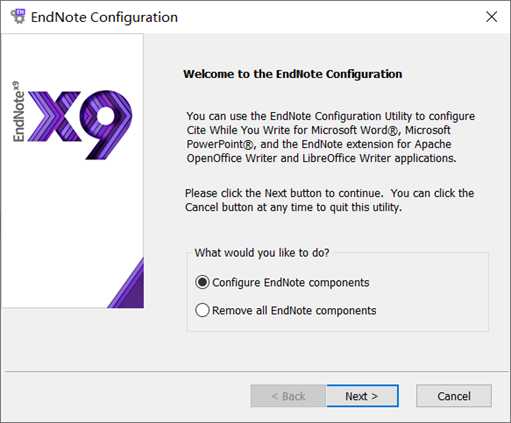Image resolution: width=511 pixels, height=423 pixels.
Task: Select the Remove all EndNote components radio button
Action: (202, 310)
